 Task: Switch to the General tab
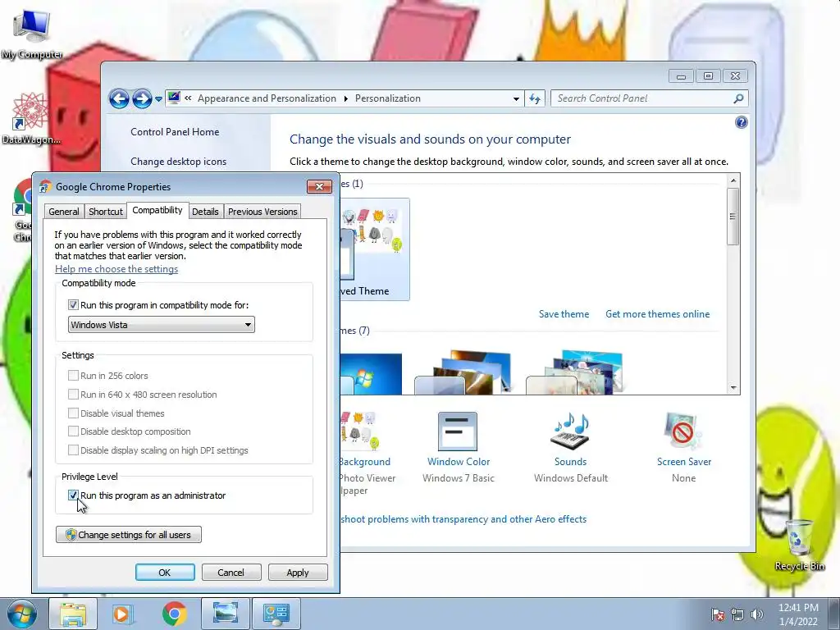tap(64, 212)
